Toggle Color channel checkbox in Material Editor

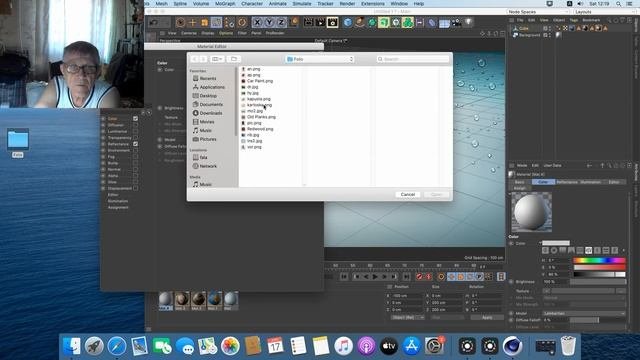coord(135,119)
